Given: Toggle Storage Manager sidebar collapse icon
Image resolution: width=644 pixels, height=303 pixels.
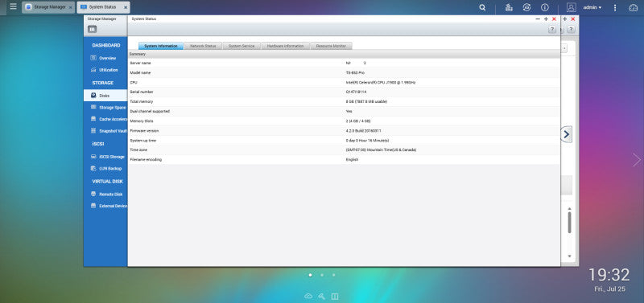Looking at the screenshot, I should (92, 29).
